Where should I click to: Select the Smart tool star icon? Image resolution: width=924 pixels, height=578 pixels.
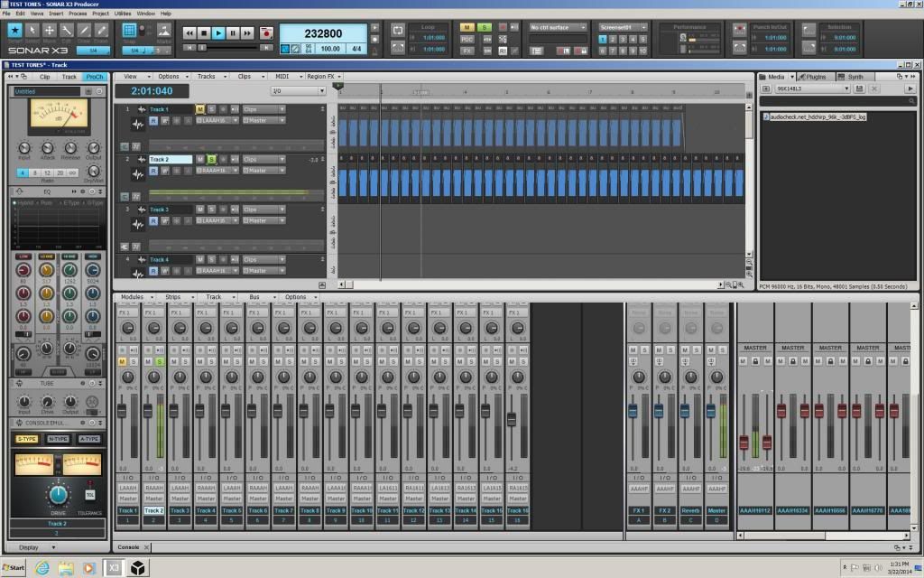point(15,31)
